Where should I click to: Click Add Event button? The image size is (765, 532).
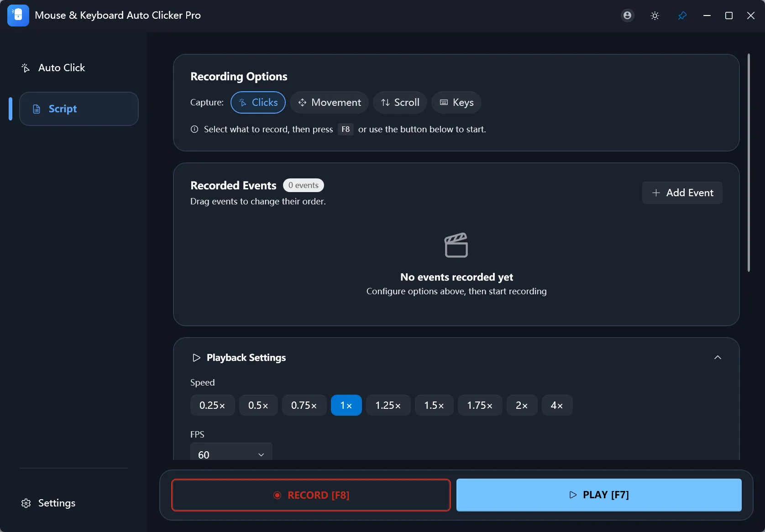[682, 193]
